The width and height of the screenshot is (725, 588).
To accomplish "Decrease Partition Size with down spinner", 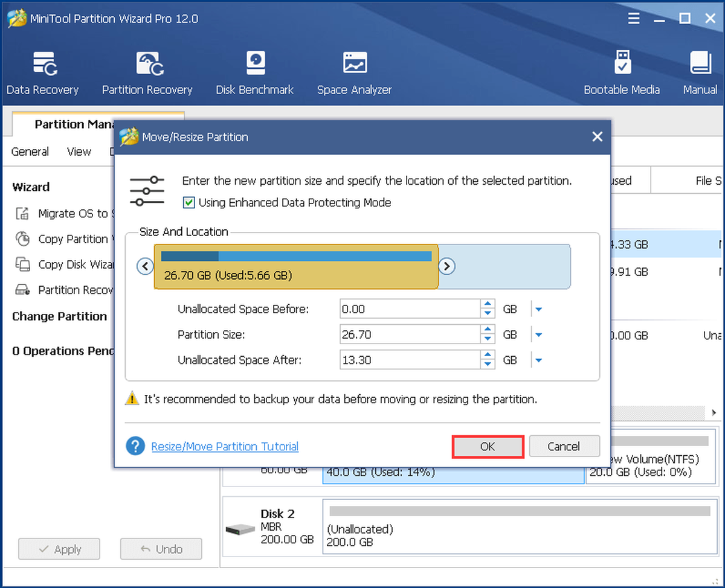I will click(488, 339).
